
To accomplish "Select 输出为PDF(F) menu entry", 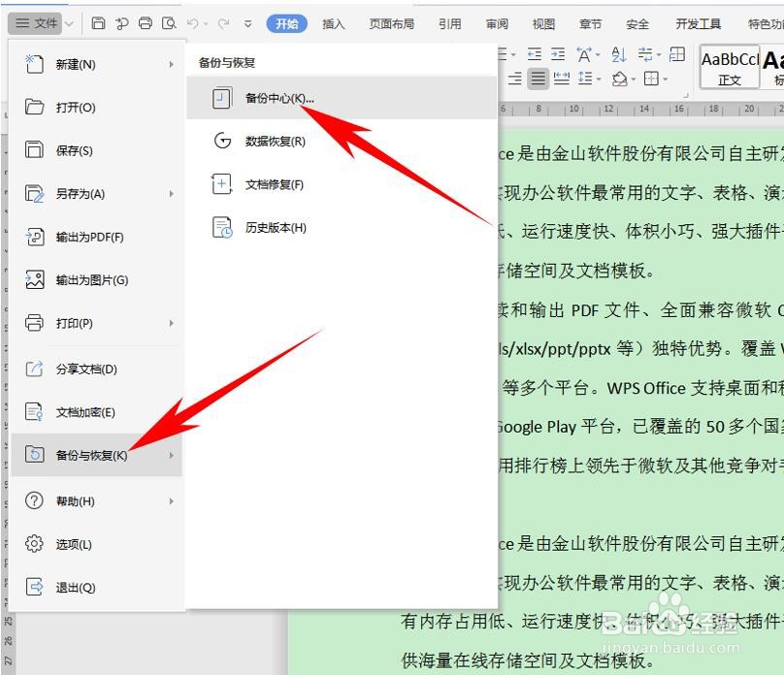I will click(x=96, y=237).
